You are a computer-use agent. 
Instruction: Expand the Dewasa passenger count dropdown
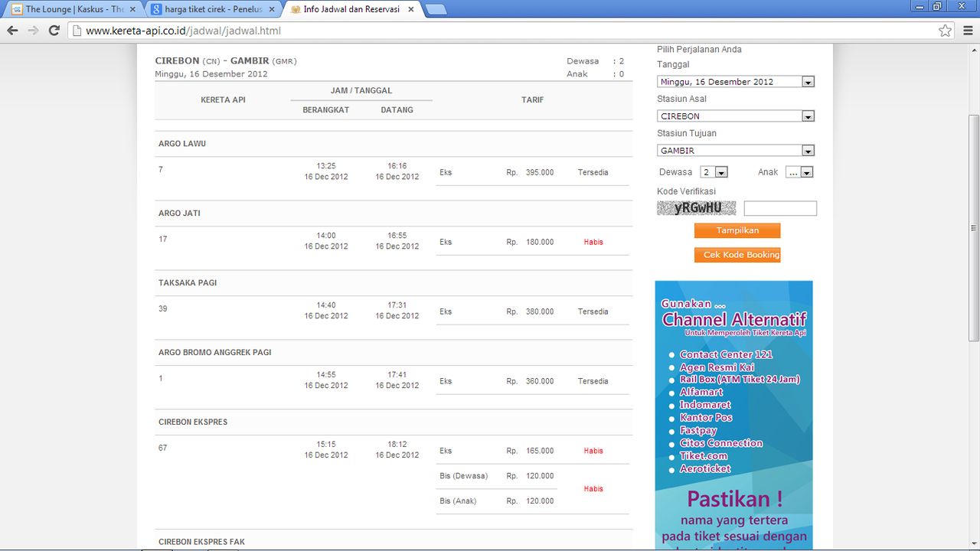(x=714, y=172)
